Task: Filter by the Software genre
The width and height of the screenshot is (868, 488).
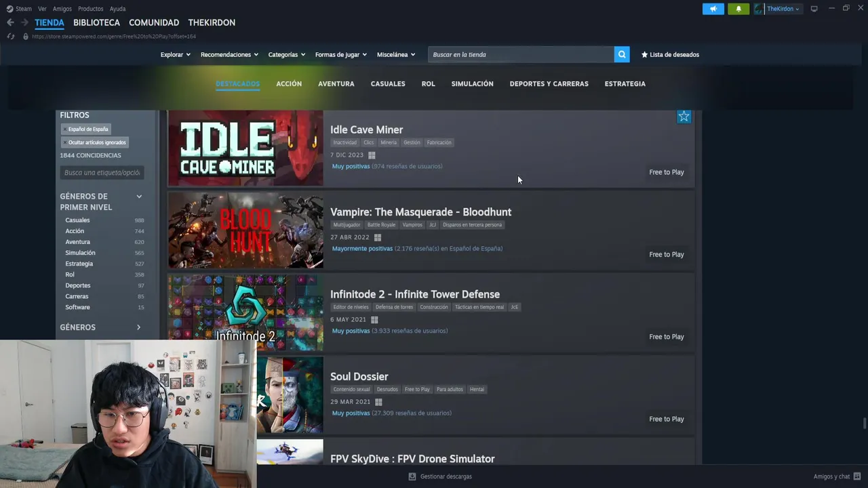Action: [77, 307]
